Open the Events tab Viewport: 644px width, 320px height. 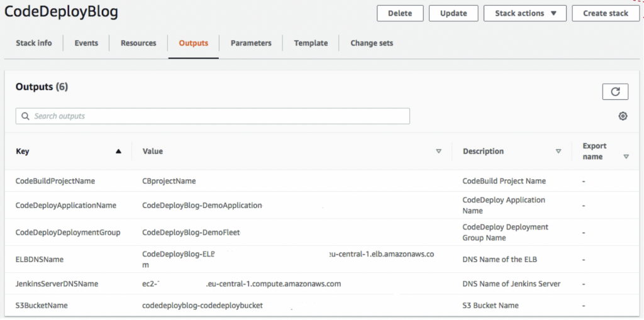click(86, 43)
